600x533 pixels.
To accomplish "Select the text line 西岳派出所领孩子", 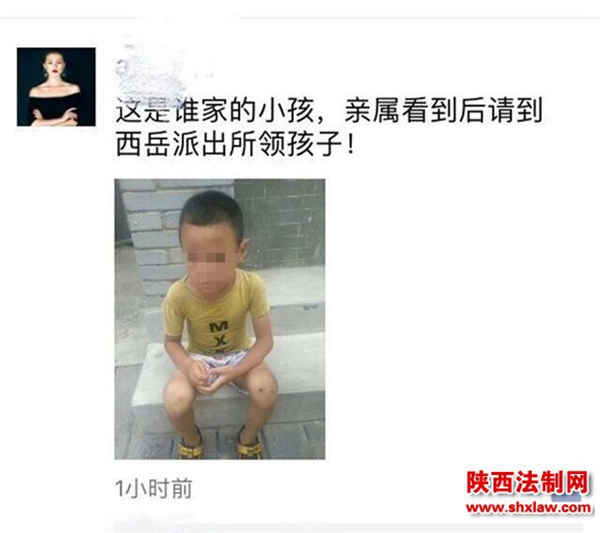I will point(235,145).
